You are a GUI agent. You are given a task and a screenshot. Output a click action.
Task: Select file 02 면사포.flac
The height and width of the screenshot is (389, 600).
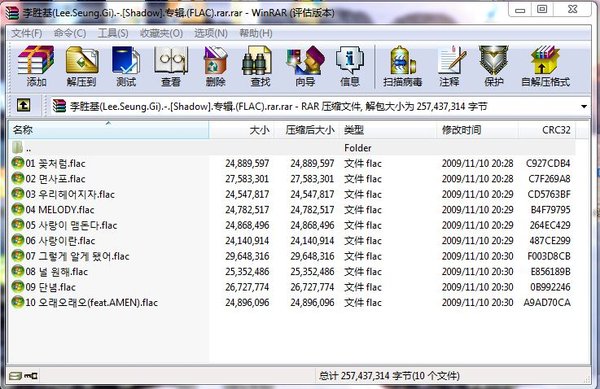55,179
